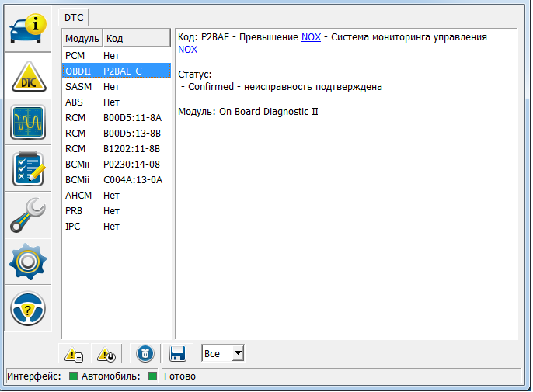Select the RCM B1202:11-8B row
The height and width of the screenshot is (392, 533).
pyautogui.click(x=117, y=149)
